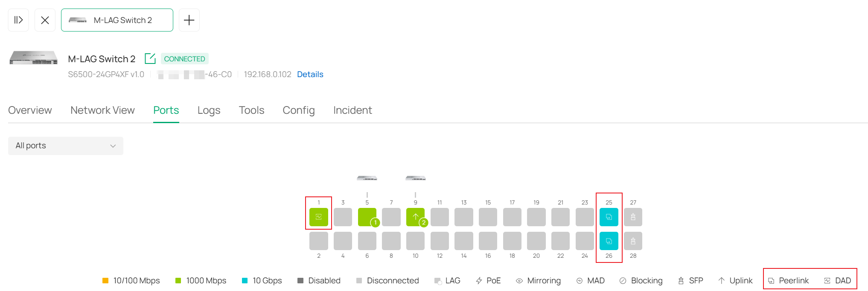868x291 pixels.
Task: Select connected port 5
Action: coord(367,217)
